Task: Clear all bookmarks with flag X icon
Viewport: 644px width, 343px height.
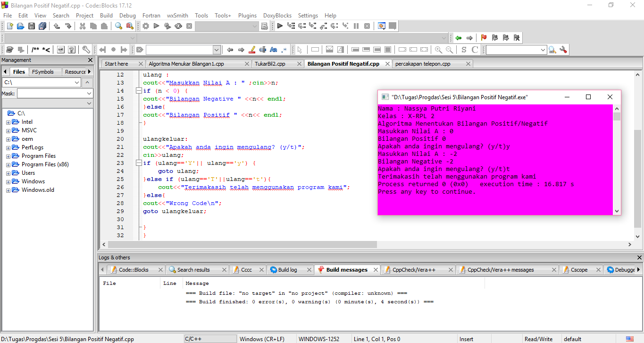Action: click(517, 38)
